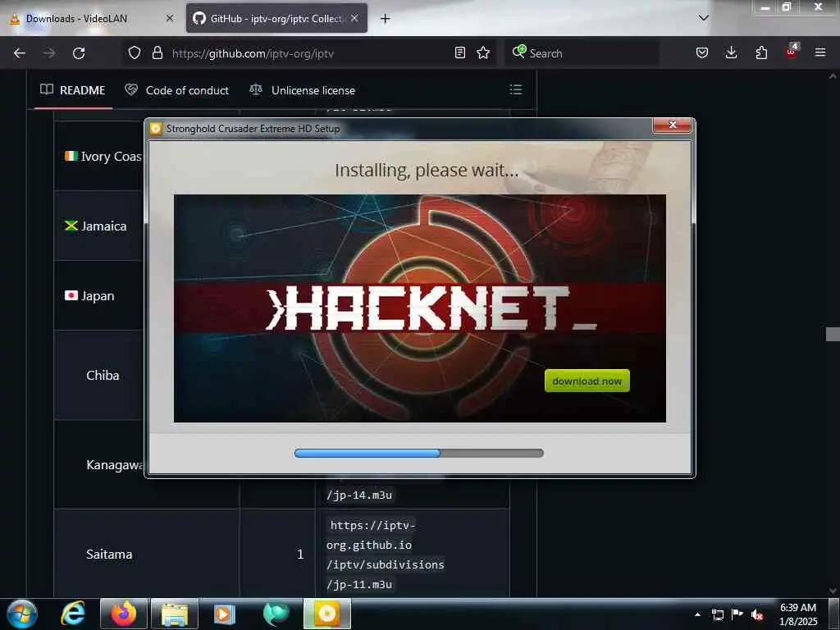The image size is (840, 630).
Task: Launch Internet Explorer from taskbar
Action: click(73, 614)
